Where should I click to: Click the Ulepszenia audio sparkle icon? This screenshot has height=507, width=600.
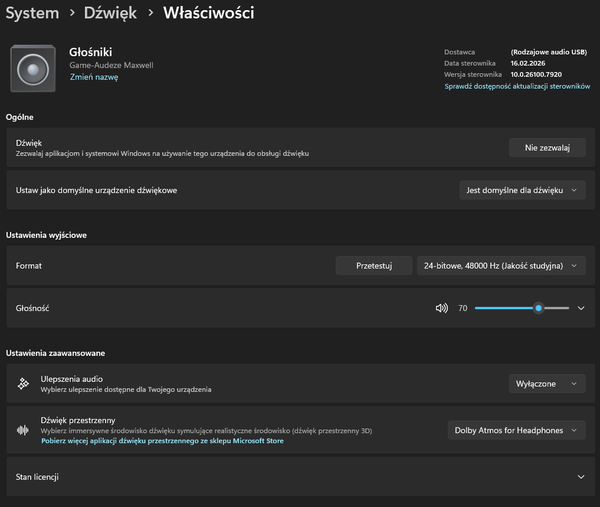23,384
